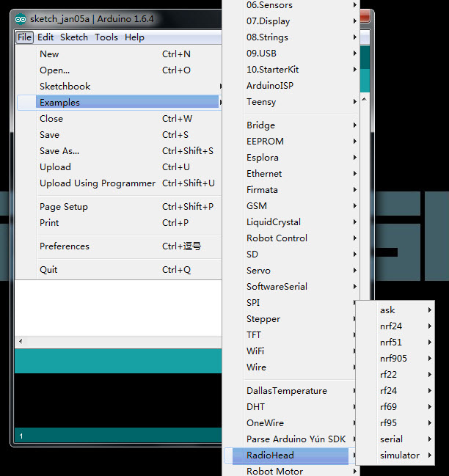Select the highlighted RadioHead entry

[290, 455]
